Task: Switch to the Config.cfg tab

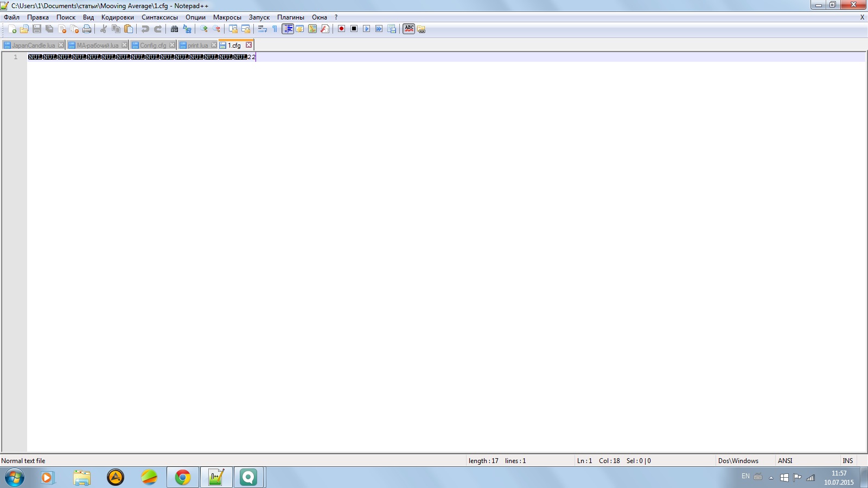Action: click(153, 46)
